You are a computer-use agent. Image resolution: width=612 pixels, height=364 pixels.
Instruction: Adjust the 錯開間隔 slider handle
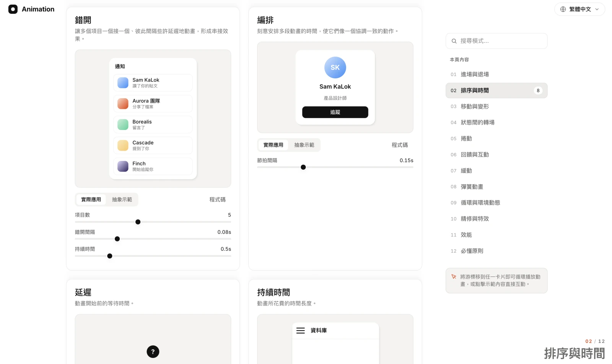(x=117, y=239)
